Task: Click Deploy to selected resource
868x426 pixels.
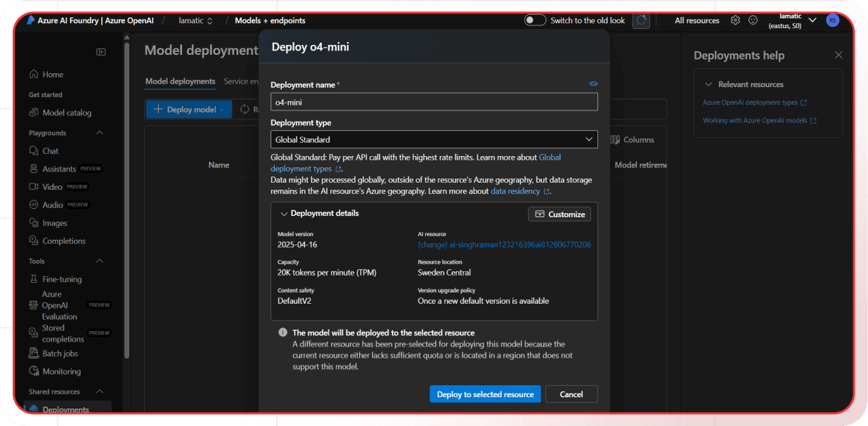Action: pos(485,394)
